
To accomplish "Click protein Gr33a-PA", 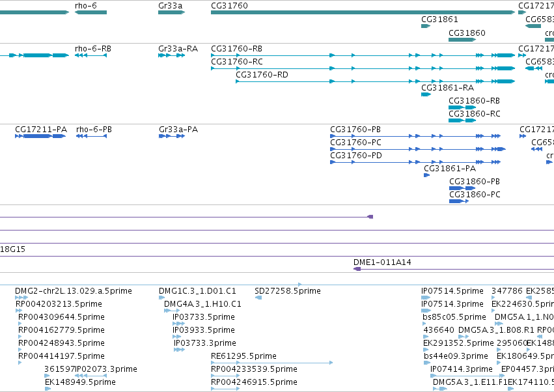I will [x=172, y=137].
